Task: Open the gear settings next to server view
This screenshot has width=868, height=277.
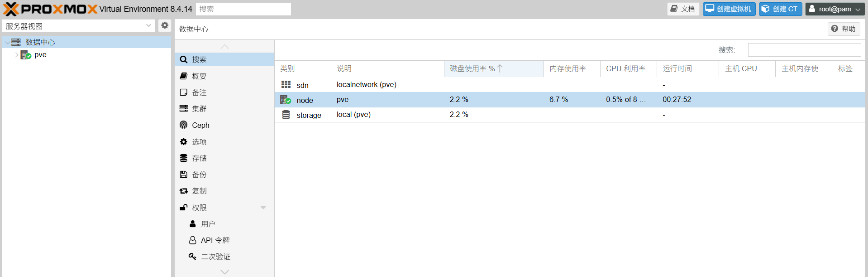Action: (165, 26)
